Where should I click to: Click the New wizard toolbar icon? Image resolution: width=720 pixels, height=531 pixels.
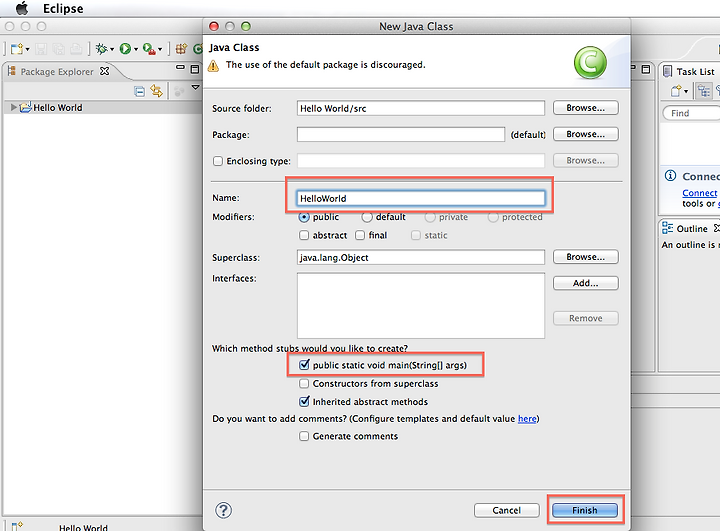[17, 49]
